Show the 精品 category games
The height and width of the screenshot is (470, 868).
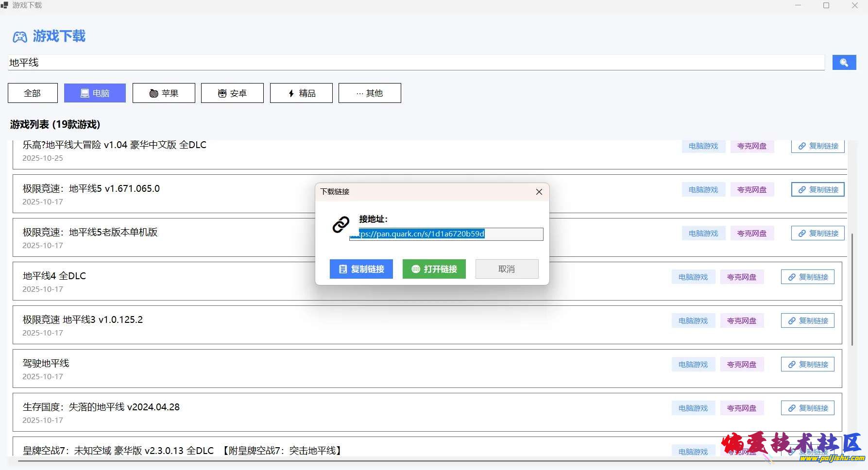[301, 93]
